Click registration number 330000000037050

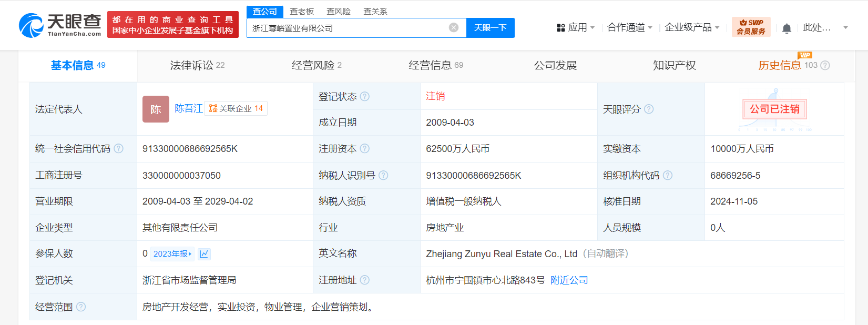[181, 176]
